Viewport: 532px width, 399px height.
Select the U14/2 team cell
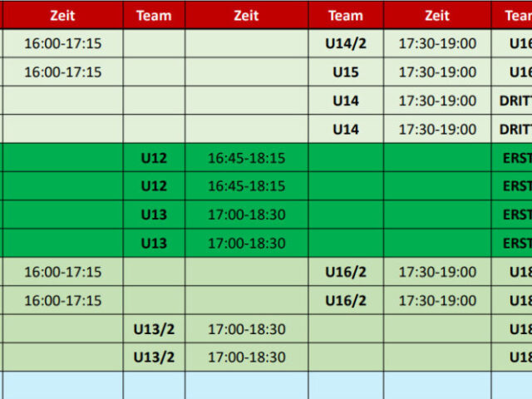[346, 43]
